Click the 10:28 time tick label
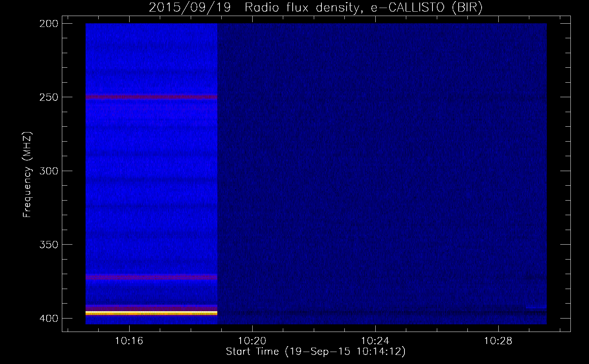Image resolution: width=589 pixels, height=364 pixels. [x=498, y=341]
